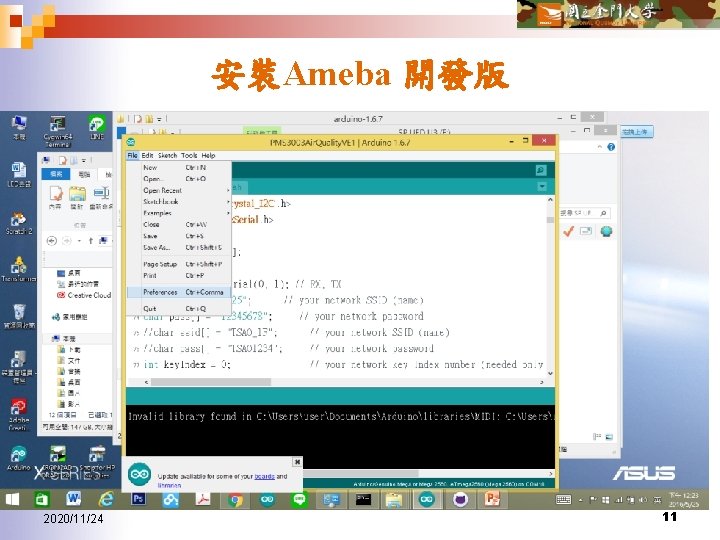Image resolution: width=720 pixels, height=540 pixels.
Task: Close the update available notification
Action: [x=297, y=462]
